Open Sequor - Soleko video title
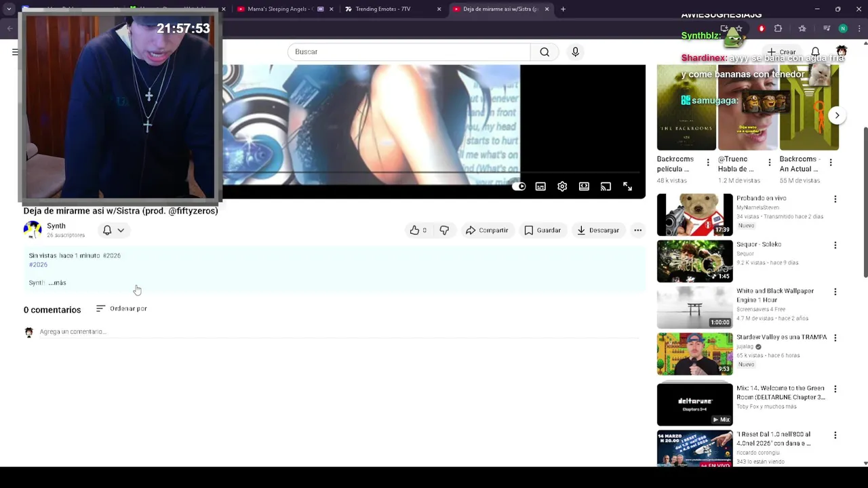The width and height of the screenshot is (868, 488). 759,244
